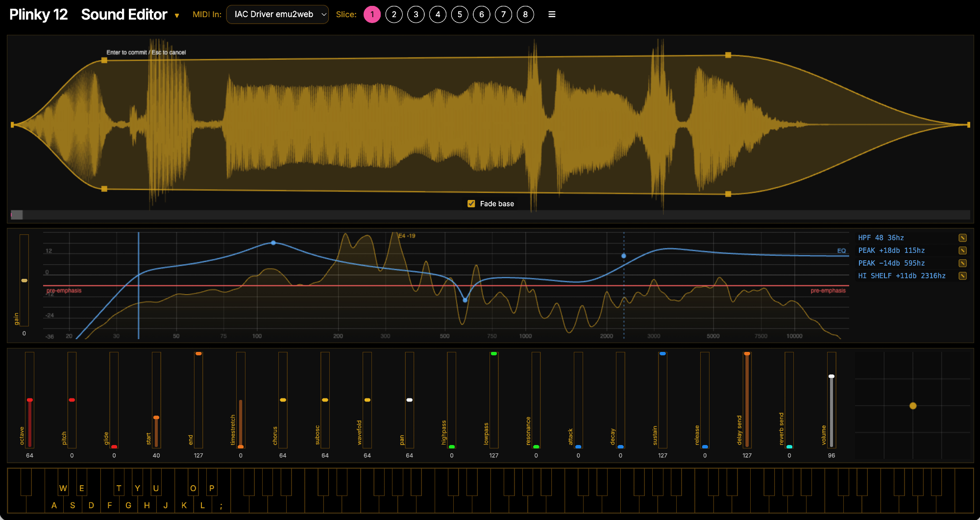The width and height of the screenshot is (980, 520).
Task: Open the hamburger menu icon
Action: click(552, 14)
